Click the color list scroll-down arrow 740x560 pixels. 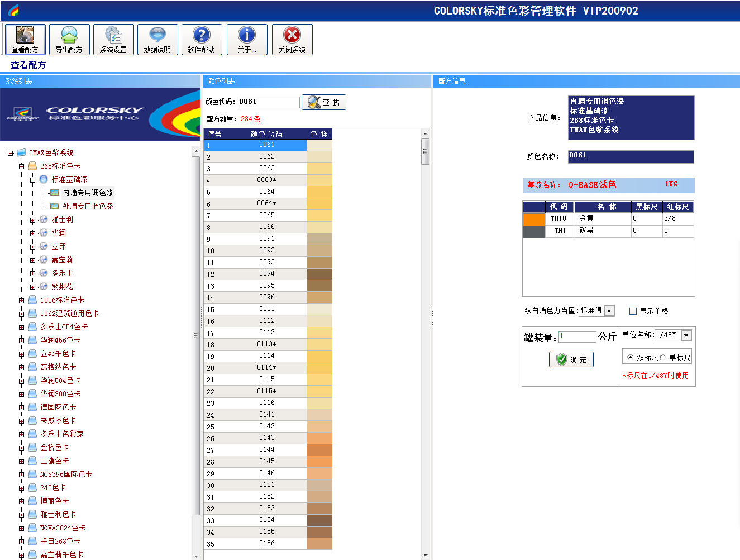[x=426, y=556]
